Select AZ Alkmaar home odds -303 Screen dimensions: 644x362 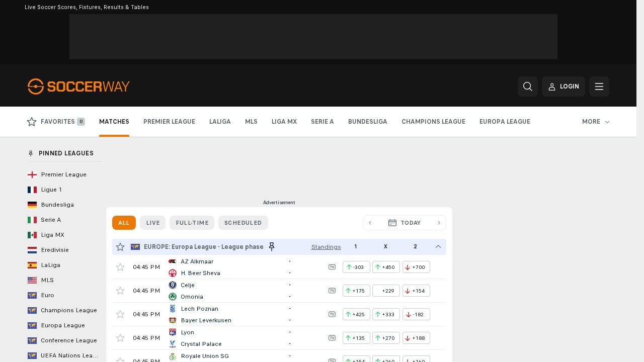point(356,267)
